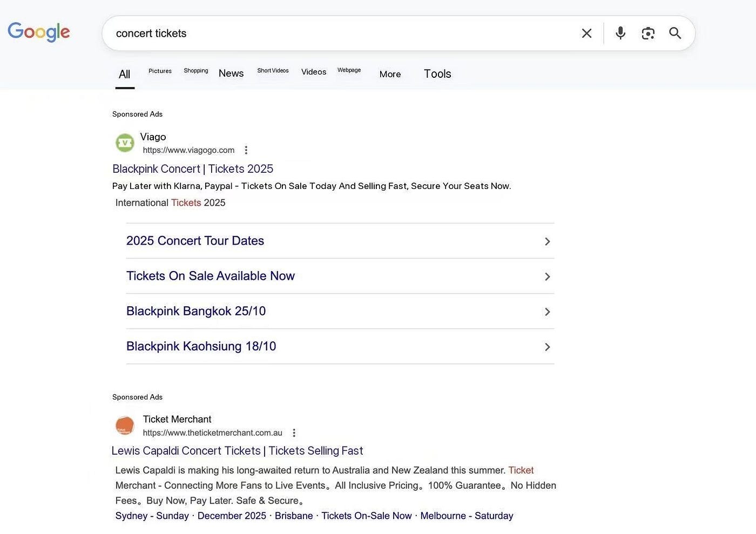Expand the More menu
Screen dimensions: 756x534
[x=390, y=75]
